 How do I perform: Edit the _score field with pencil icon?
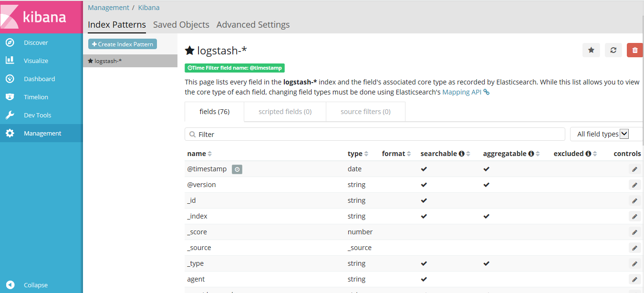(x=634, y=232)
